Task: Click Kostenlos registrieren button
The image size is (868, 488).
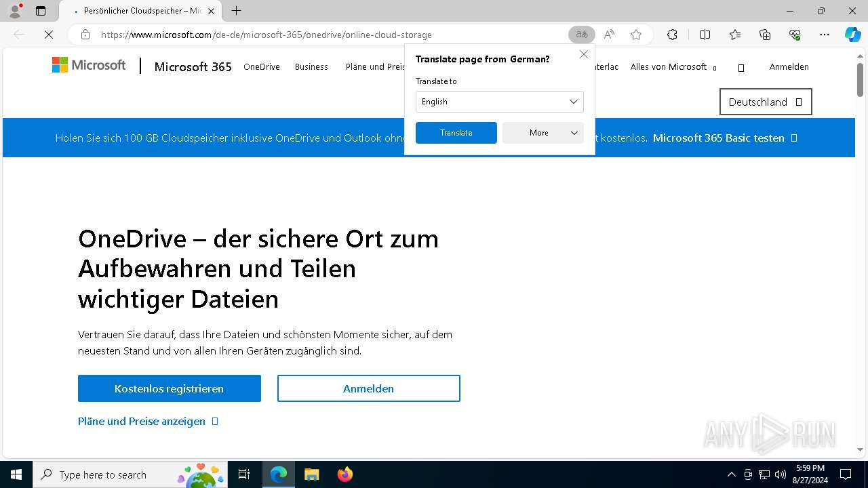Action: (170, 388)
